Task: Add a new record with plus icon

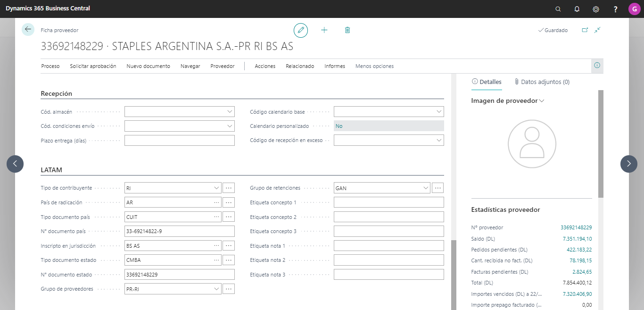Action: pos(324,30)
